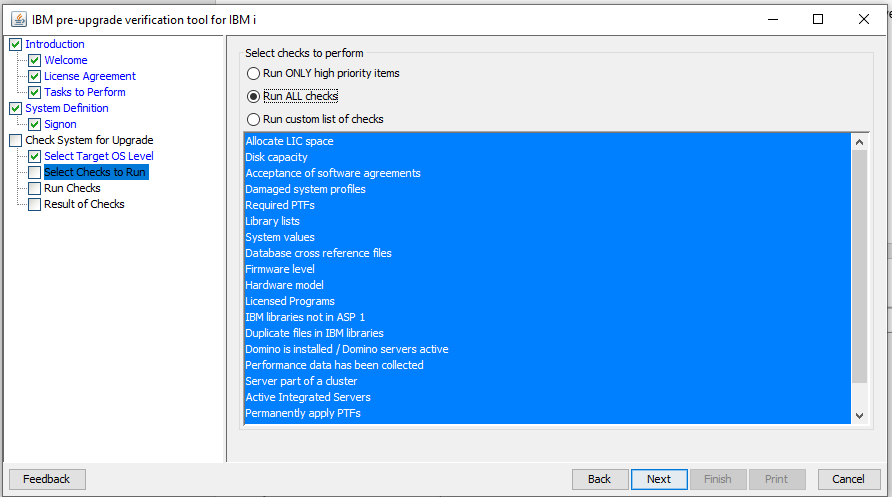Click the Back button

click(x=599, y=479)
